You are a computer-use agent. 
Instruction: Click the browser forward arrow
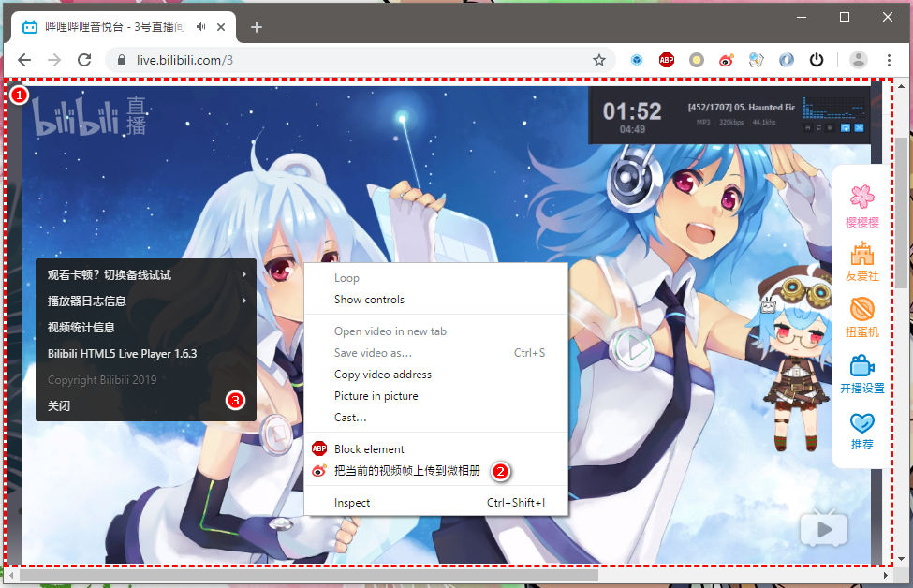(54, 60)
